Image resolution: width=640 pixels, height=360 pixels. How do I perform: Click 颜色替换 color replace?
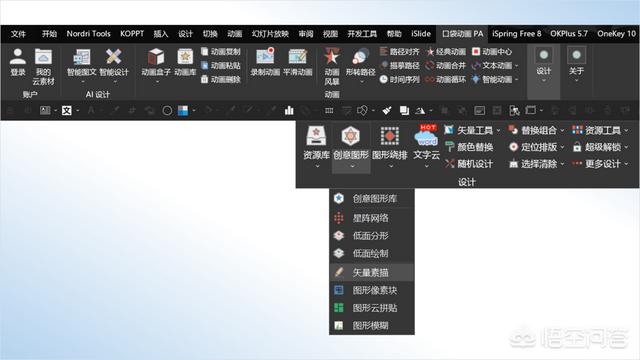[x=469, y=147]
